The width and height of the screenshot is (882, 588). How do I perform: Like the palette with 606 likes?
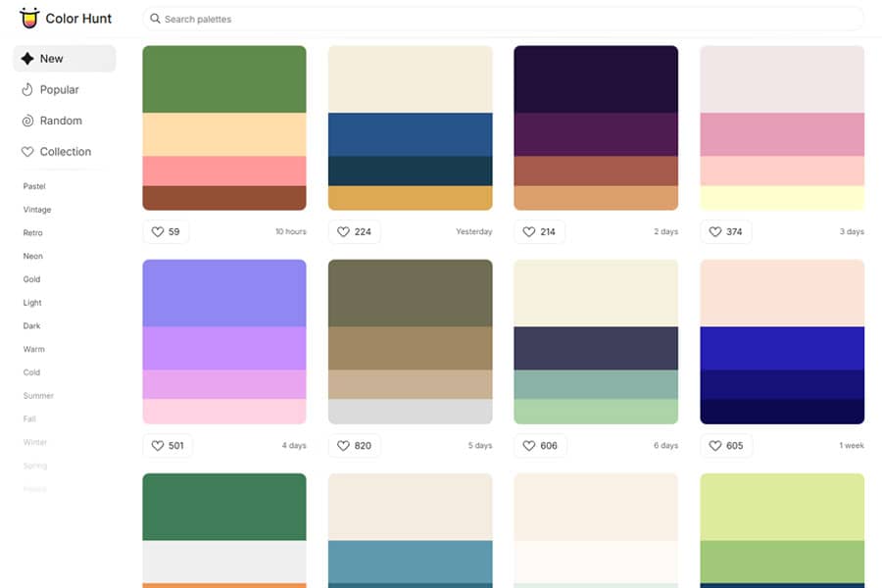[x=540, y=446]
